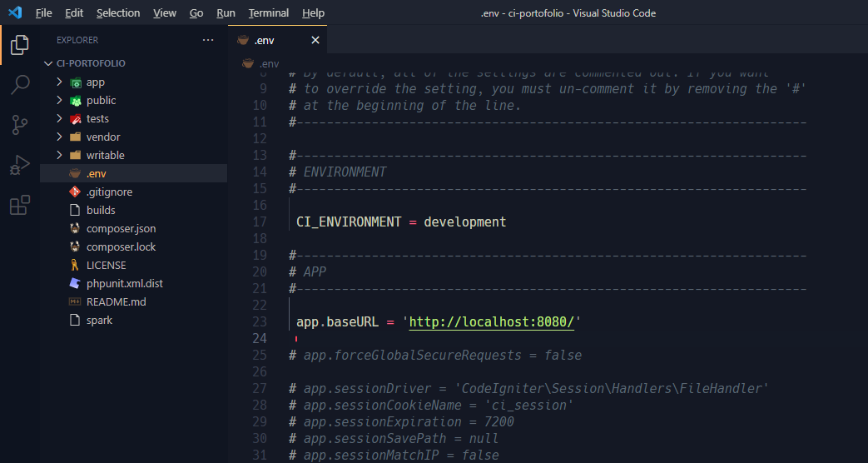Open the .gitignore file

pos(109,192)
